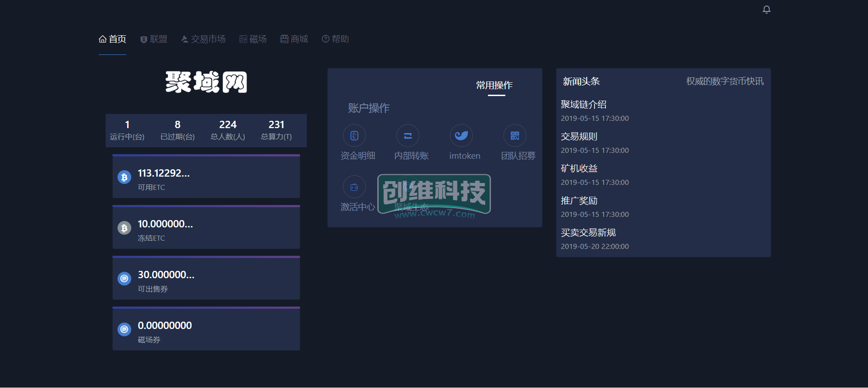Screen dimensions: 868x388
Task: Switch to 交易市场 trading market
Action: click(x=204, y=39)
